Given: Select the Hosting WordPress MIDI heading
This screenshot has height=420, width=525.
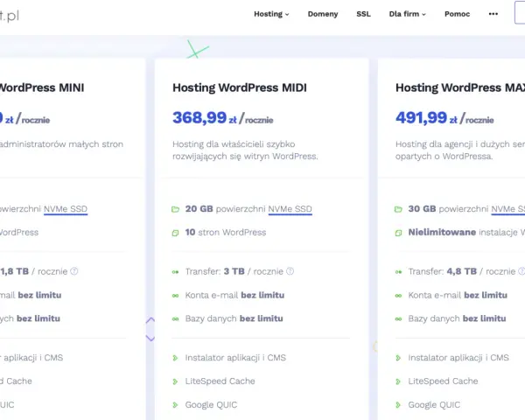Looking at the screenshot, I should click(x=240, y=87).
